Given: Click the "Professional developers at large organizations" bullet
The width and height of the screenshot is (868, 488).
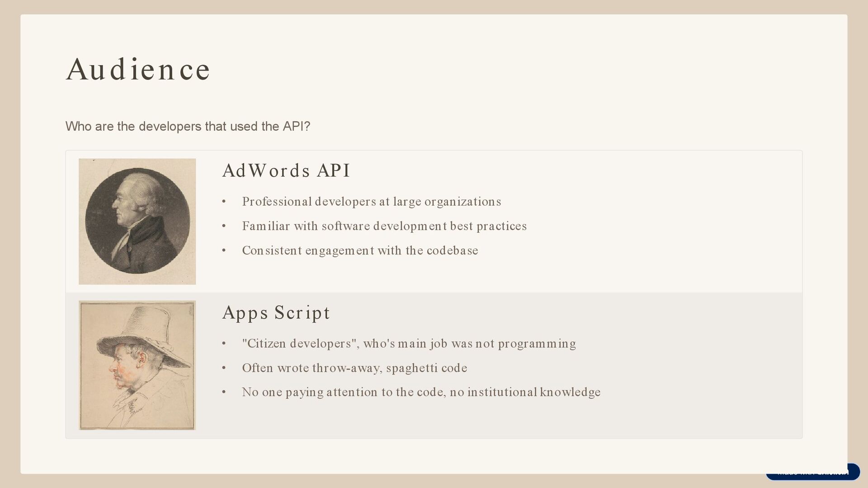Looking at the screenshot, I should click(x=371, y=202).
